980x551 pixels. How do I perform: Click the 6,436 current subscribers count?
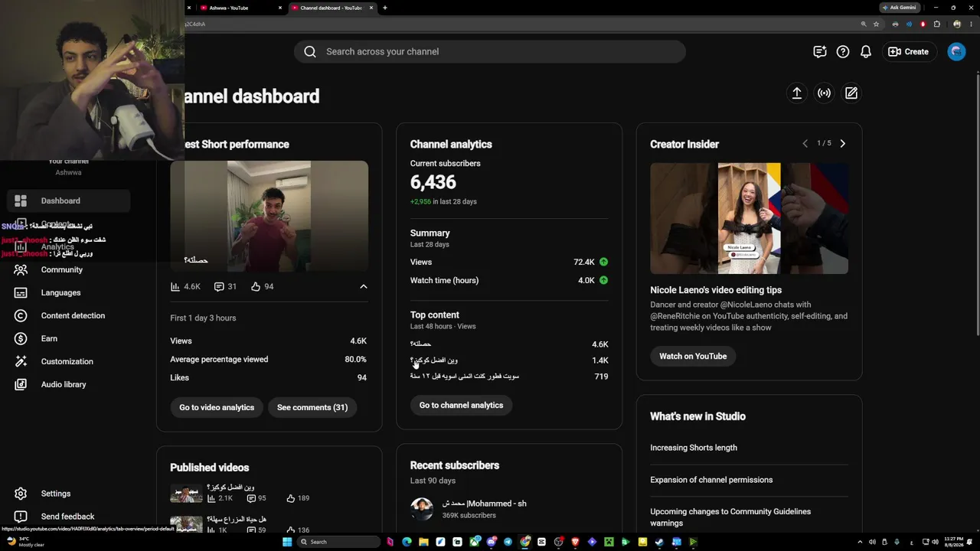(433, 182)
